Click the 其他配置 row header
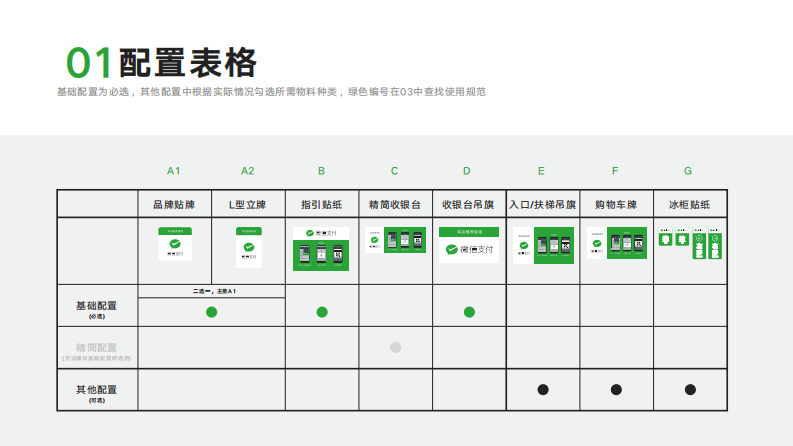Screen dimensions: 793x446 point(97,392)
